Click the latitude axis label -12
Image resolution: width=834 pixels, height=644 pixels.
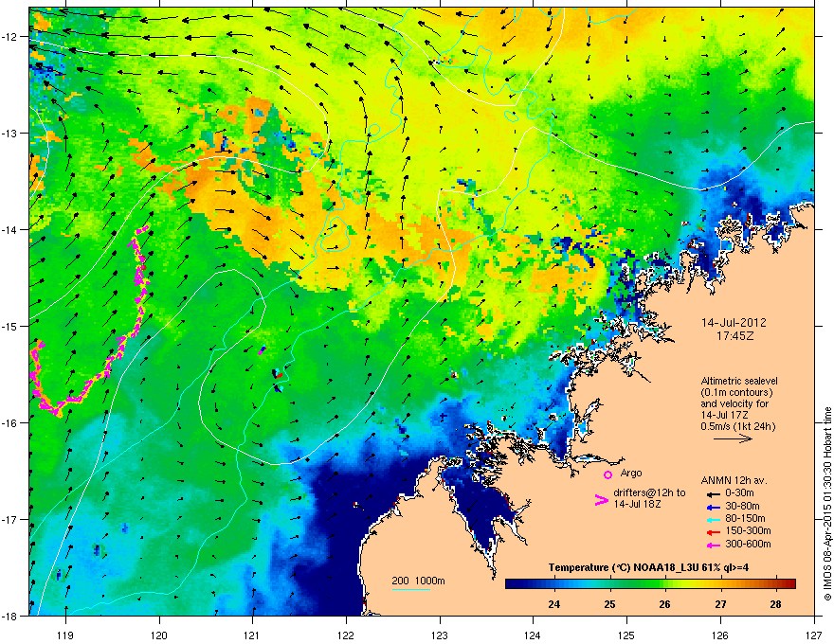coord(9,37)
